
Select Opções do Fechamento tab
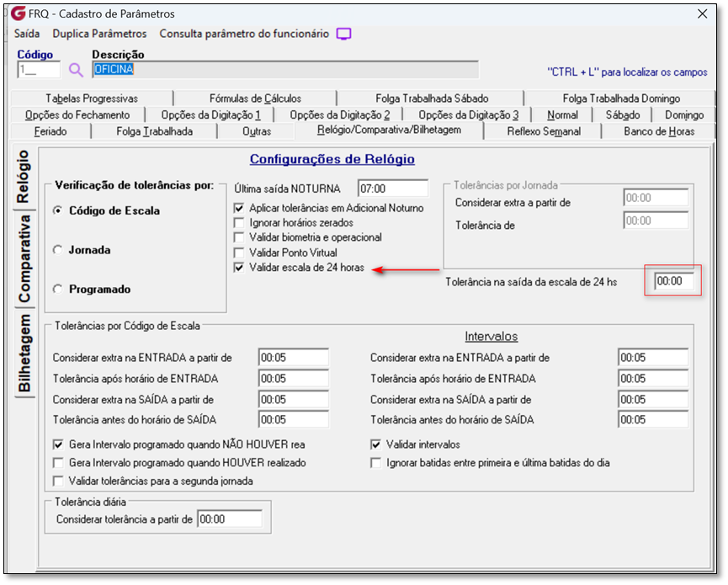point(77,114)
